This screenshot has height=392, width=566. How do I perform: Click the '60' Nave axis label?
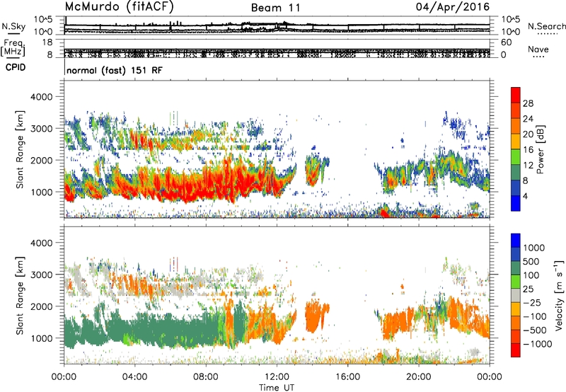pyautogui.click(x=506, y=42)
